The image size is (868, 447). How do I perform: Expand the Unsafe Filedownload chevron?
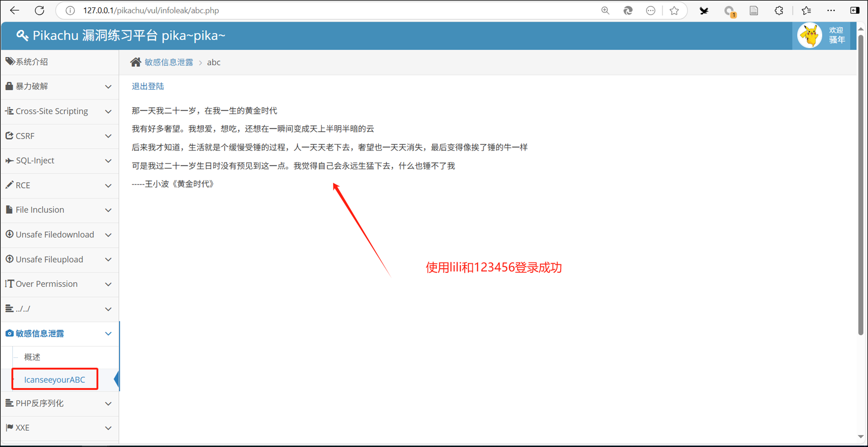click(108, 235)
